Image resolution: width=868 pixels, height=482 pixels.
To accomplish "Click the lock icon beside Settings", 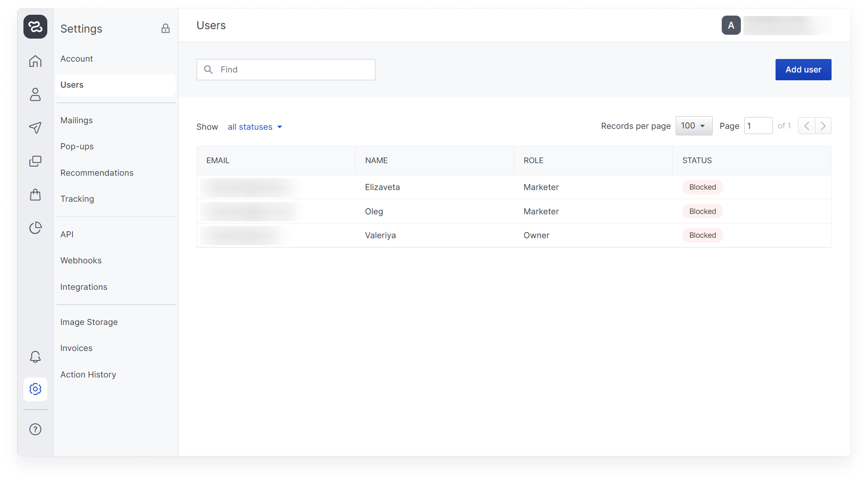I will [165, 29].
